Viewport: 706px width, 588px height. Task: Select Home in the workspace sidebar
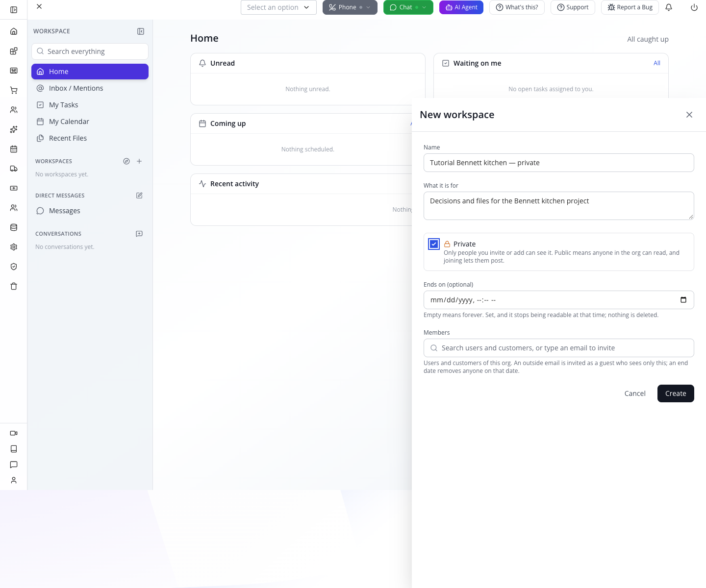(90, 72)
